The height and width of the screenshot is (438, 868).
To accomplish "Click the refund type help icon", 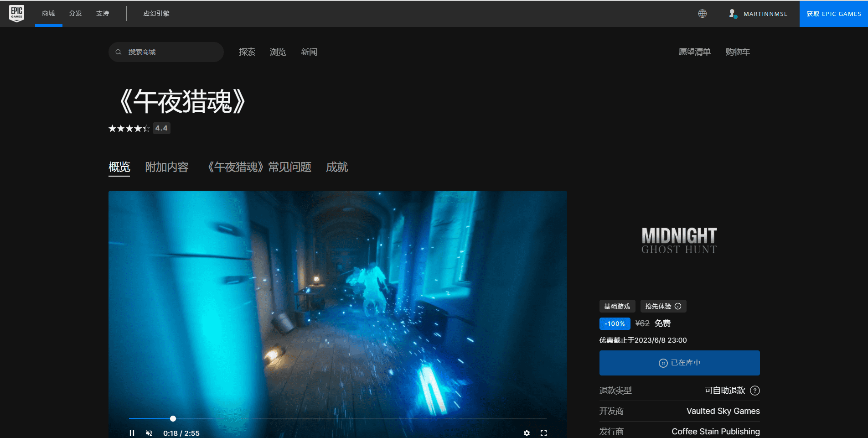I will 755,391.
